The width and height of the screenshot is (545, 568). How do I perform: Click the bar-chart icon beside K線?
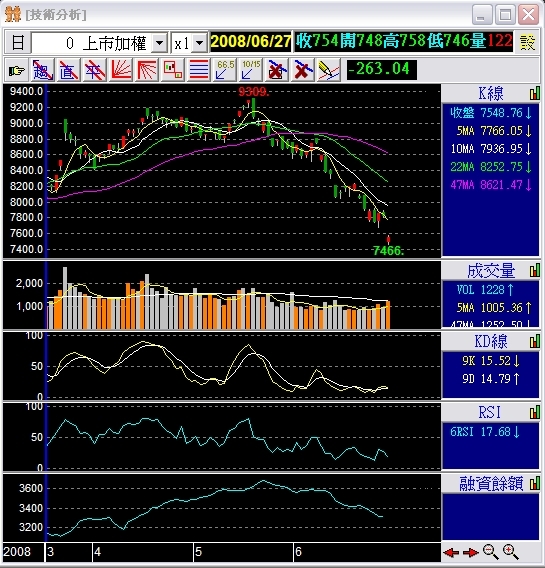[534, 93]
